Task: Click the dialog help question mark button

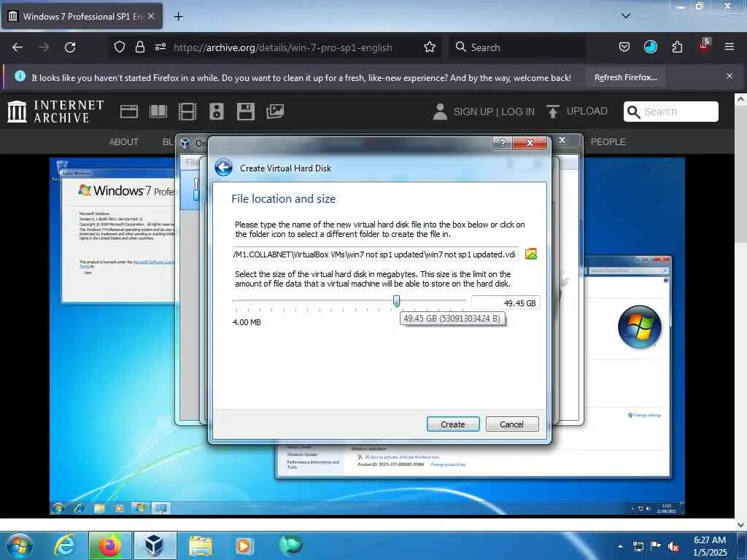Action: point(502,143)
